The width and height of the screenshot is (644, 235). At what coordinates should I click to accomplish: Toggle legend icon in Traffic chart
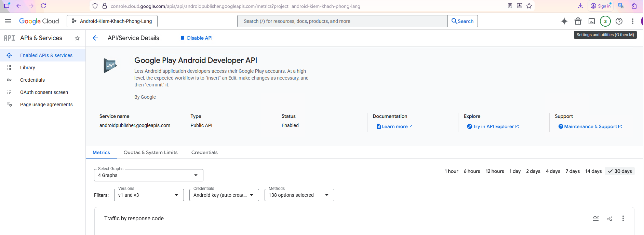click(596, 219)
